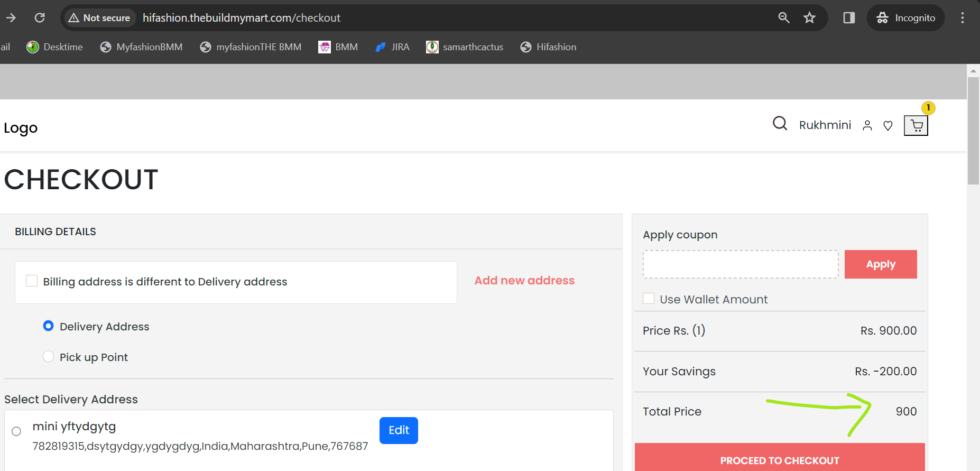Screen dimensions: 980x471
Task: Click the Rs. 900.00 price value
Action: point(889,331)
